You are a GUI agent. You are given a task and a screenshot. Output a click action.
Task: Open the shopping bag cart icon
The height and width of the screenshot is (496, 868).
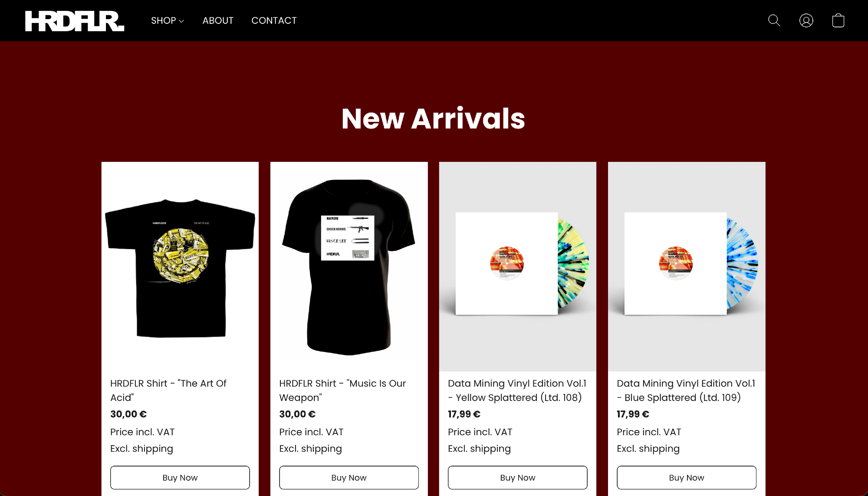point(838,20)
